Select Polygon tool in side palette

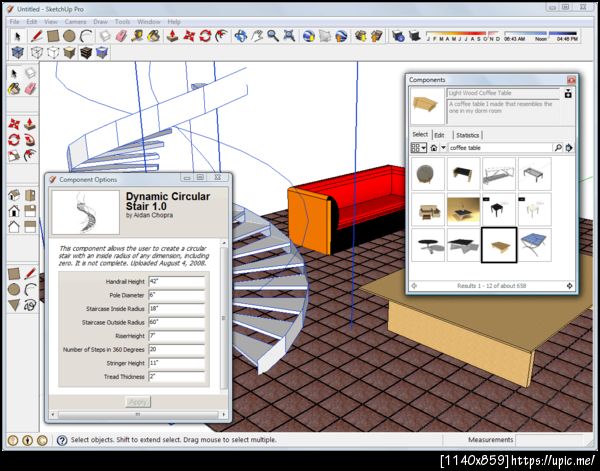pyautogui.click(x=14, y=305)
